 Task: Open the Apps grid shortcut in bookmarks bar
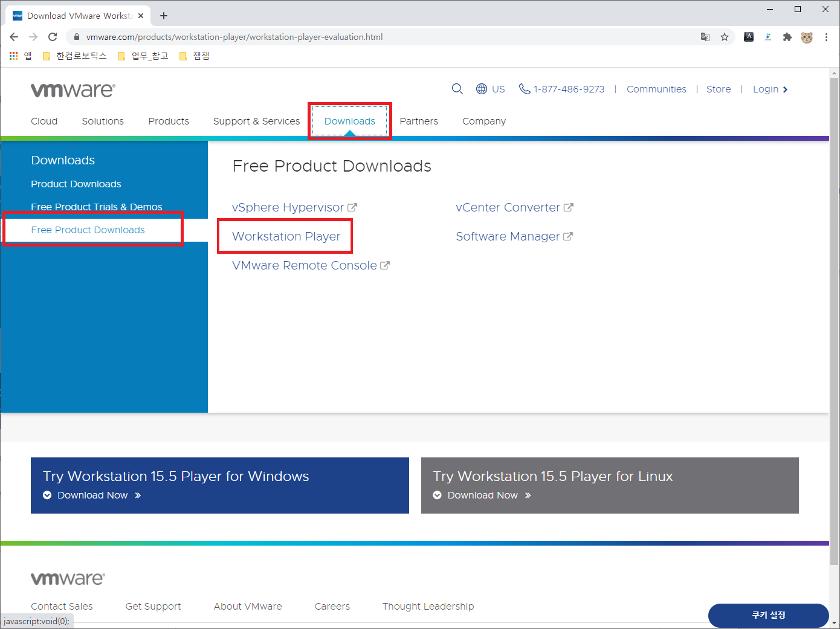[x=14, y=56]
